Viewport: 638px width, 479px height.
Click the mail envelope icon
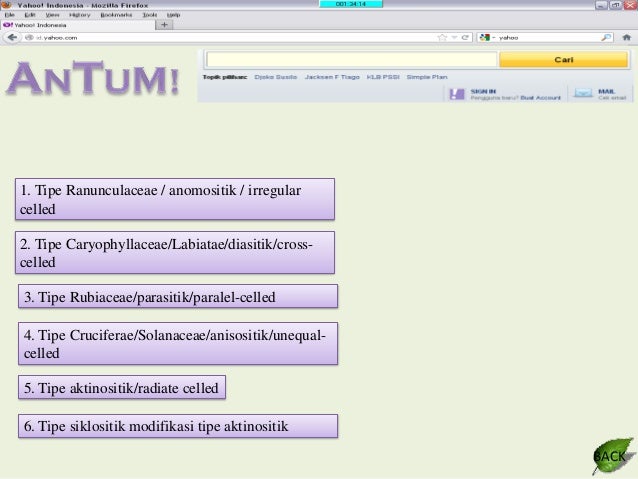coord(583,94)
